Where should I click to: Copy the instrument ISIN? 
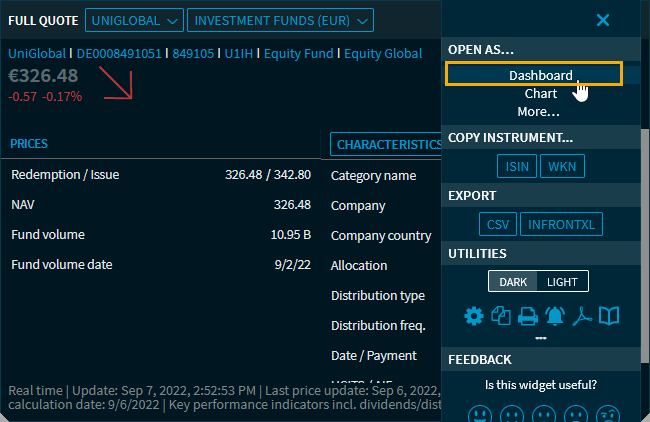coord(517,166)
